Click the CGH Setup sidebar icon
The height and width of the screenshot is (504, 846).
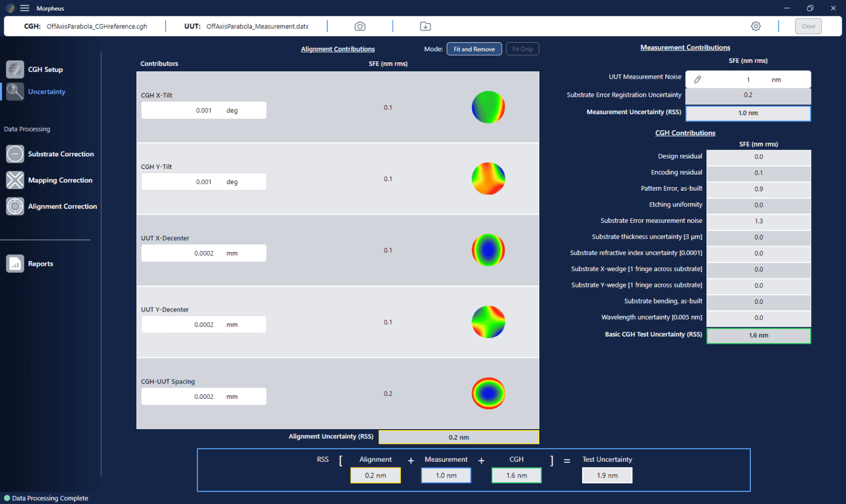[15, 69]
